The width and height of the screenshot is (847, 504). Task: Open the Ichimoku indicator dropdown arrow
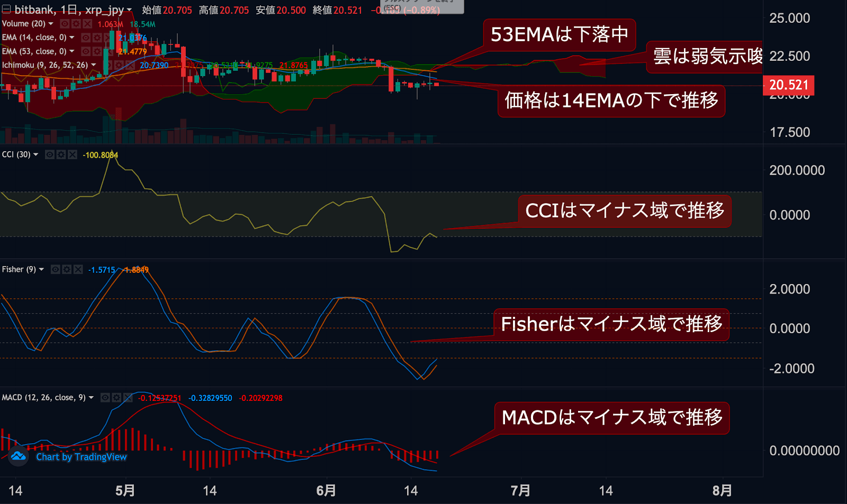coord(94,65)
